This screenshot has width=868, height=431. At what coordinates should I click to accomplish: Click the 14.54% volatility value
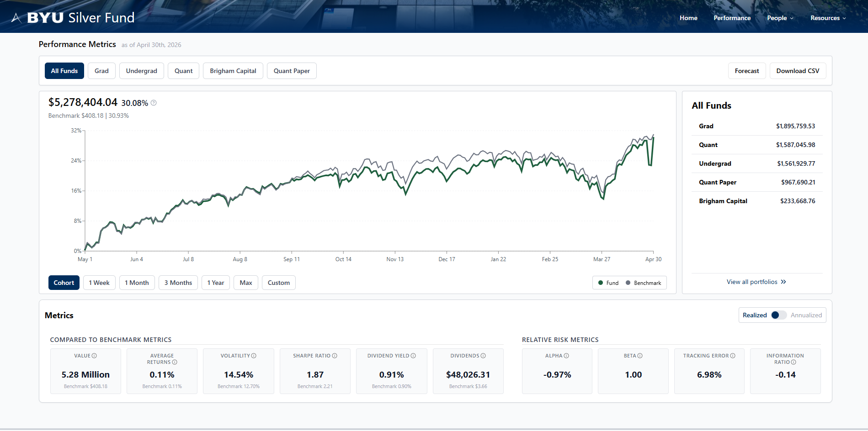coord(239,375)
